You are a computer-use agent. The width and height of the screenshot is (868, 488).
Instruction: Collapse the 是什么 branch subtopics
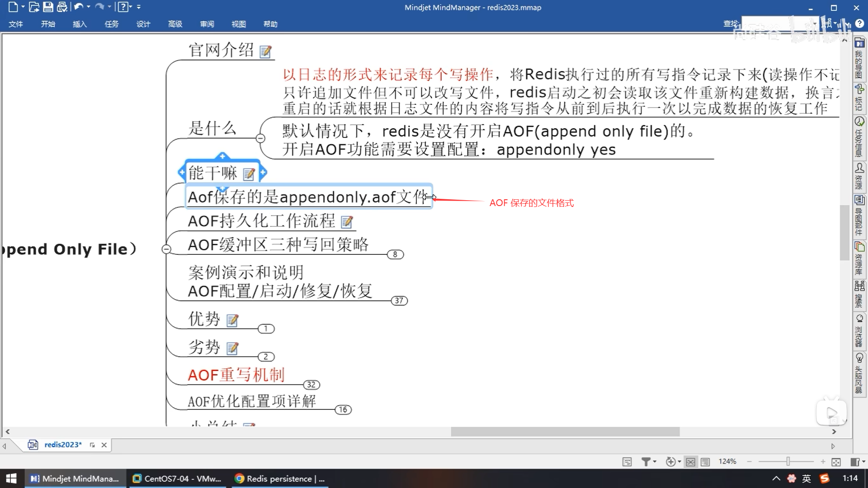pos(260,138)
